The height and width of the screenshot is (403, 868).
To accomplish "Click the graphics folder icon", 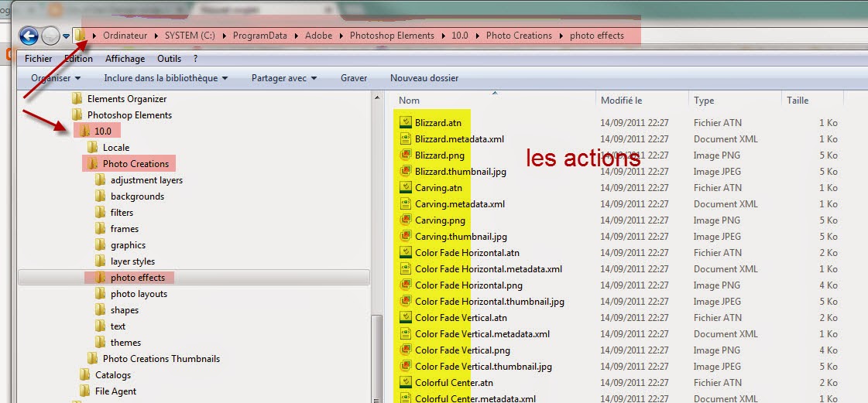I will pyautogui.click(x=100, y=245).
